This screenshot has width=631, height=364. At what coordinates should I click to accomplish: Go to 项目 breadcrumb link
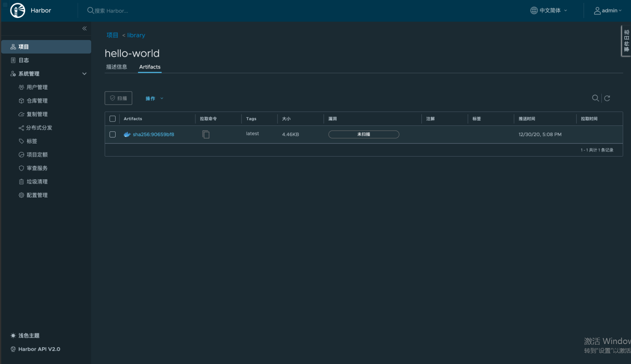[112, 35]
